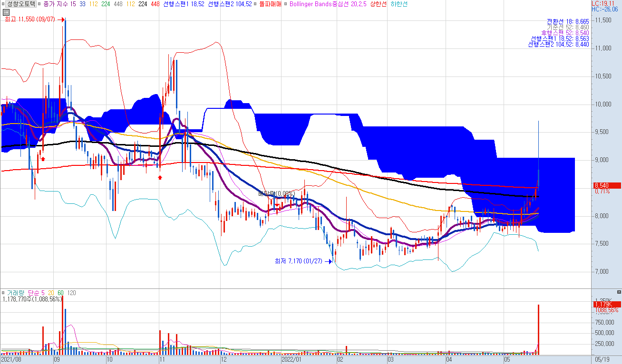Click the red buy arrow below the November candle

[x=160, y=177]
